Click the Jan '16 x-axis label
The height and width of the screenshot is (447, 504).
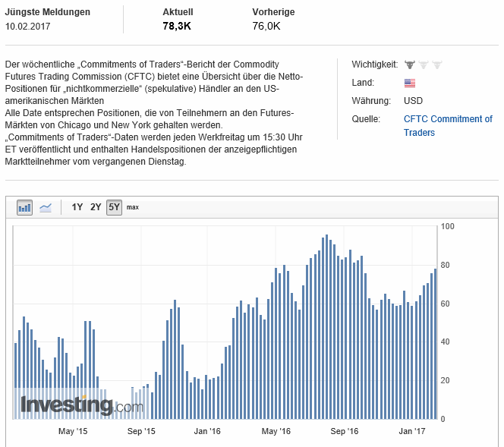tap(207, 431)
